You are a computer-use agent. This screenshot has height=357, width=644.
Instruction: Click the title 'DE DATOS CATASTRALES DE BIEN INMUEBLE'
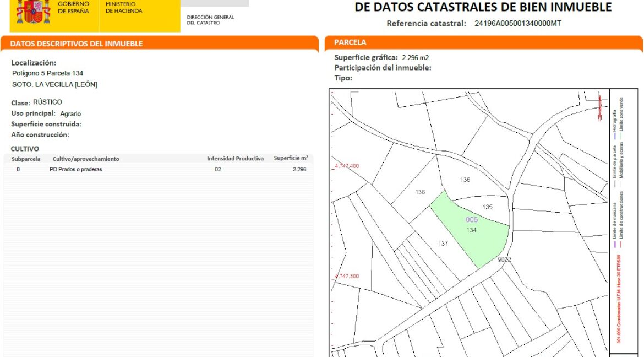(x=483, y=7)
